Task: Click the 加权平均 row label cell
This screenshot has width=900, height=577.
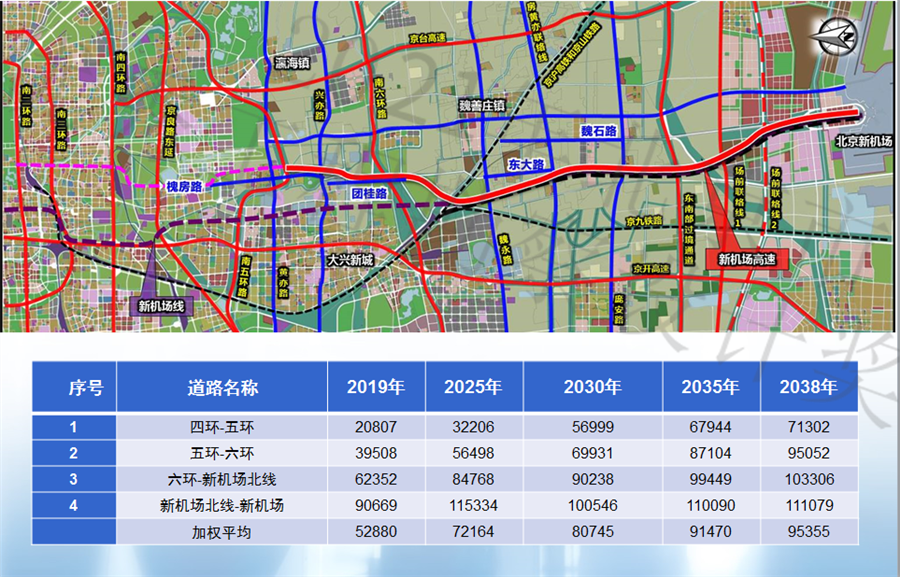Action: [222, 532]
